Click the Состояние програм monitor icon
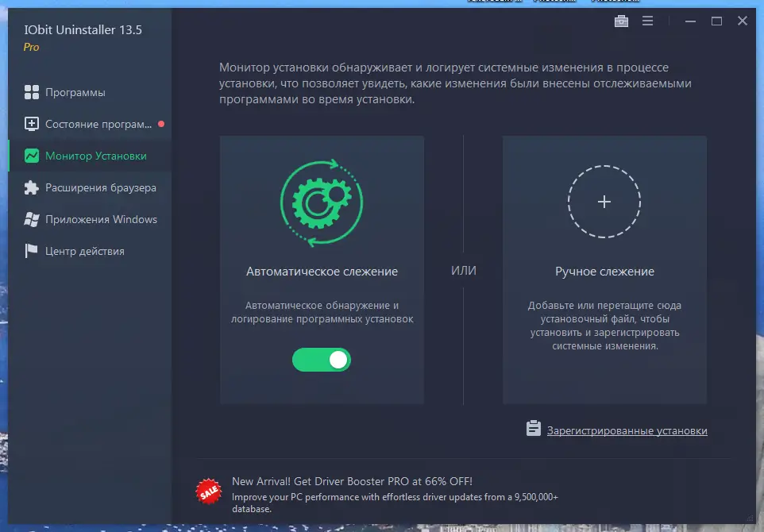 click(32, 124)
